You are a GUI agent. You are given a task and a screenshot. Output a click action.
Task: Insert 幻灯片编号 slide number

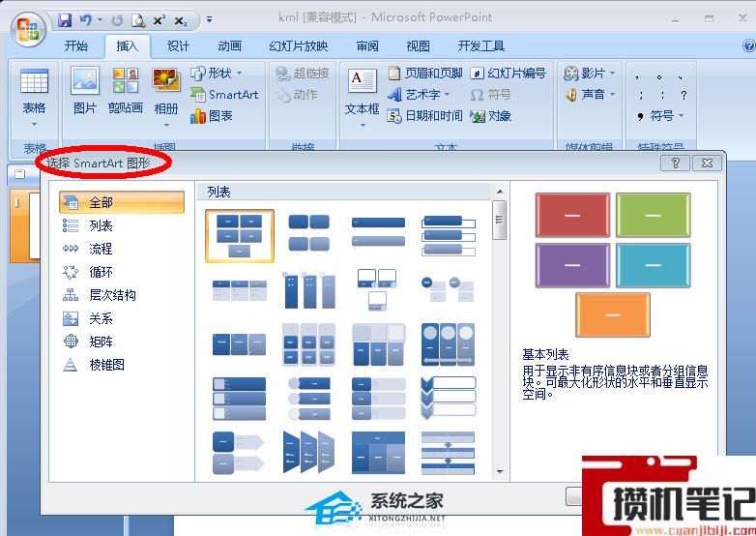(509, 74)
